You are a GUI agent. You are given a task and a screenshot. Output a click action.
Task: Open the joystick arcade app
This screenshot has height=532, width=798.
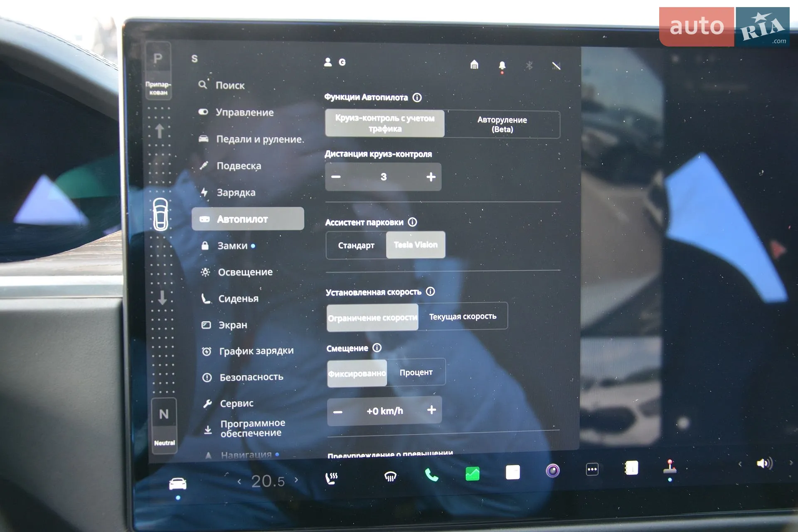(x=670, y=467)
